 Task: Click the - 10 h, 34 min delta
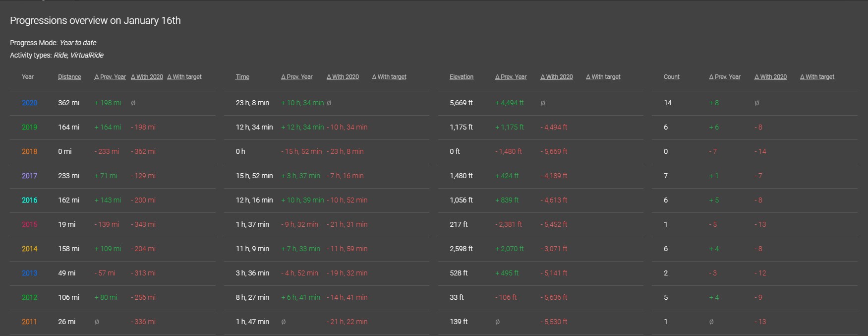(x=347, y=127)
